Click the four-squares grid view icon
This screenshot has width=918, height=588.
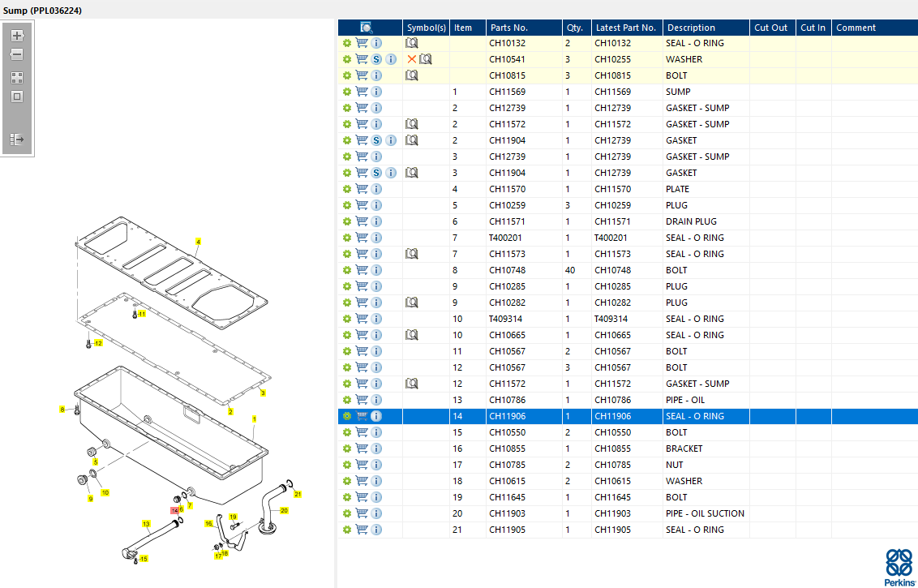[16, 78]
